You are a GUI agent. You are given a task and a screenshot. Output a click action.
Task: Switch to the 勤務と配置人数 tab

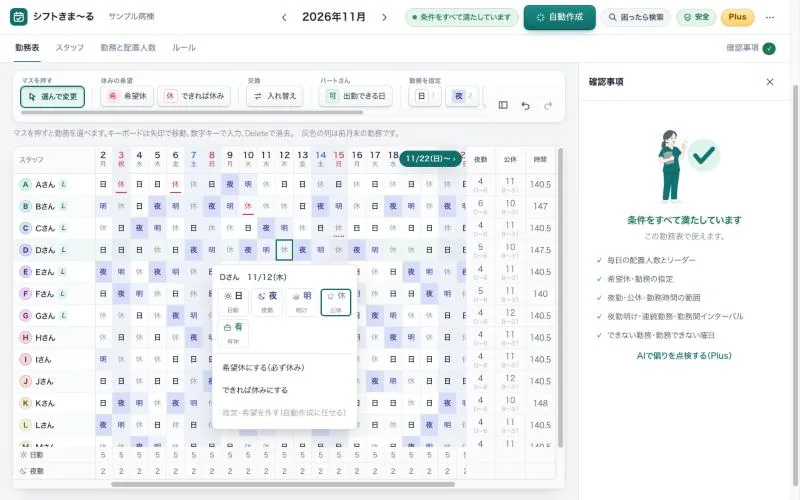128,48
